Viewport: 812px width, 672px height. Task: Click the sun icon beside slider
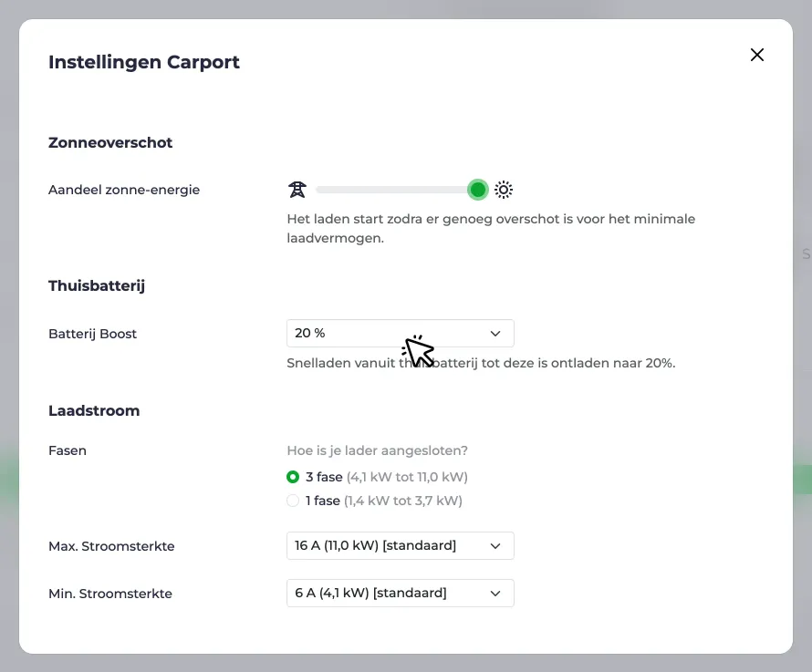504,190
